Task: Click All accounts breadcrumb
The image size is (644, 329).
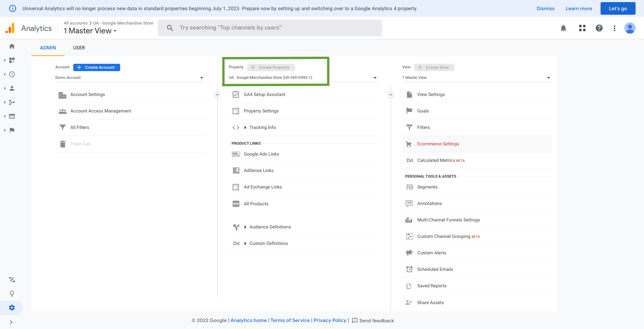Action: [x=76, y=23]
